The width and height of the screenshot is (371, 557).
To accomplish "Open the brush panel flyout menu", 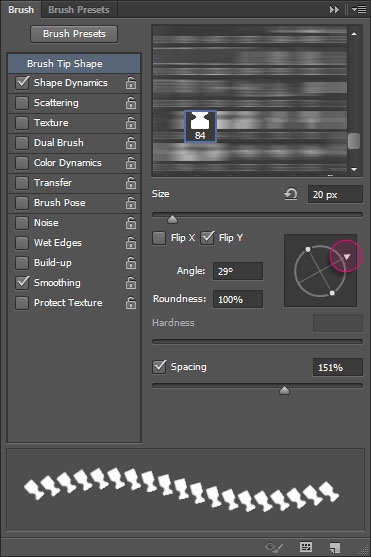I will pyautogui.click(x=359, y=10).
